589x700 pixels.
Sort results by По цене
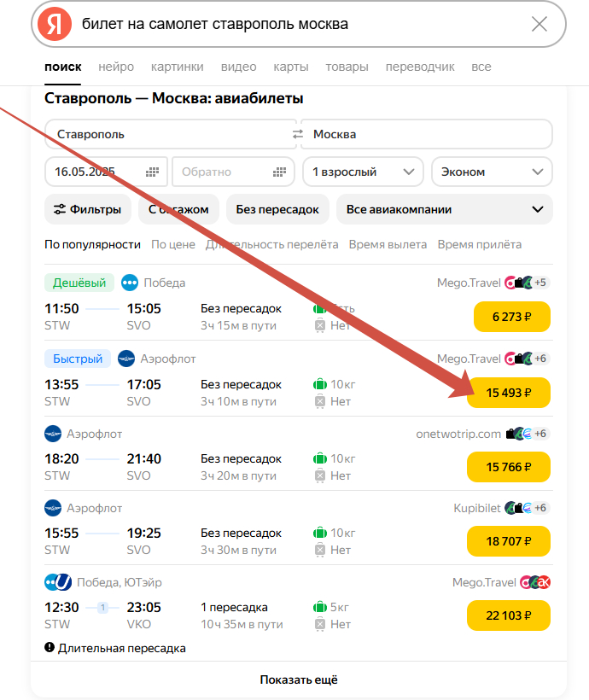tap(173, 244)
